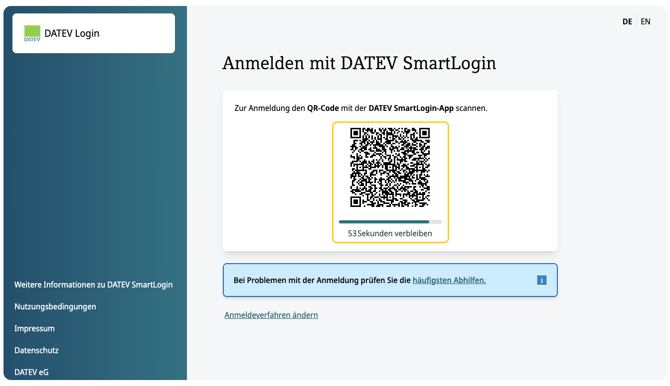670x386 pixels.
Task: Open the Nutzungsbedingungen link
Action: pyautogui.click(x=55, y=306)
